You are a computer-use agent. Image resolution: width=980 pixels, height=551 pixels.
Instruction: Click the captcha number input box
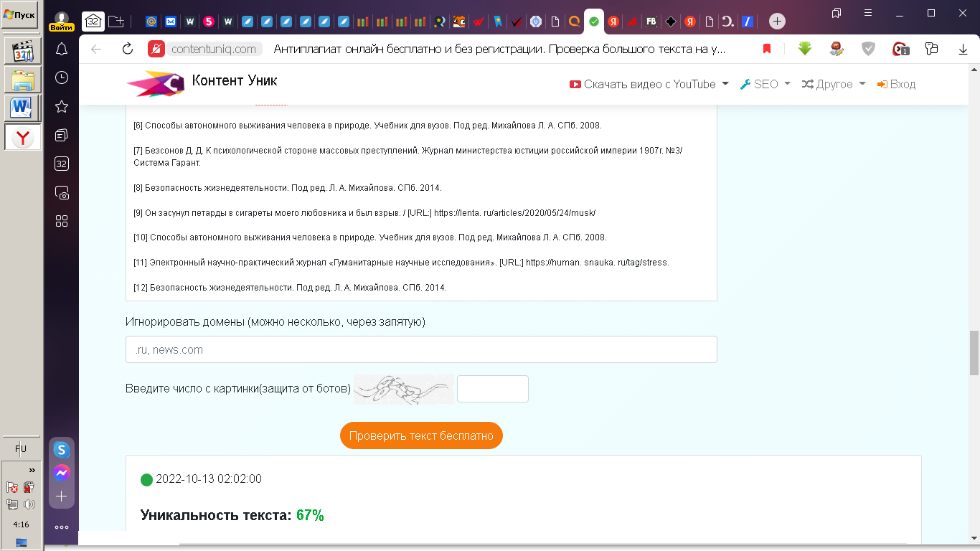click(x=493, y=389)
